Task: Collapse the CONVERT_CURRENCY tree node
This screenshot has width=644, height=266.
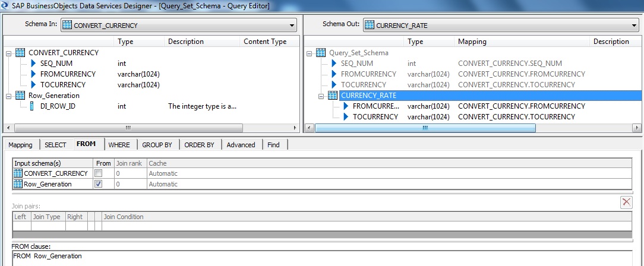Action: point(9,52)
